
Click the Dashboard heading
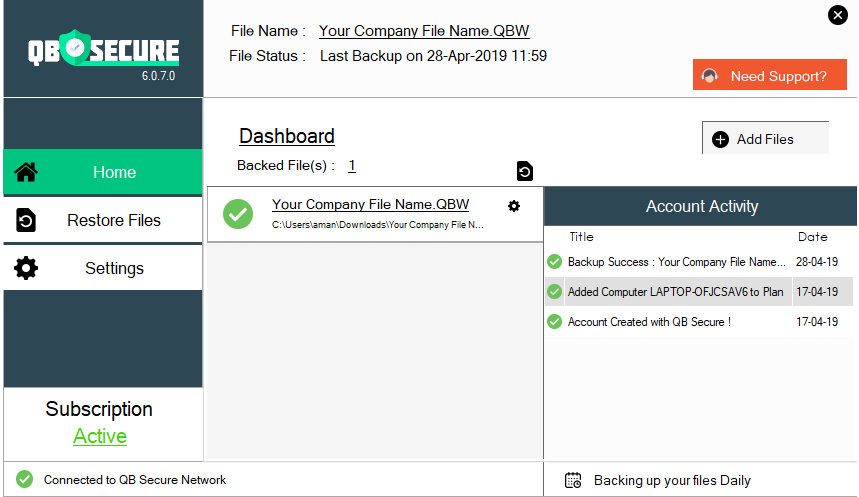pos(287,136)
